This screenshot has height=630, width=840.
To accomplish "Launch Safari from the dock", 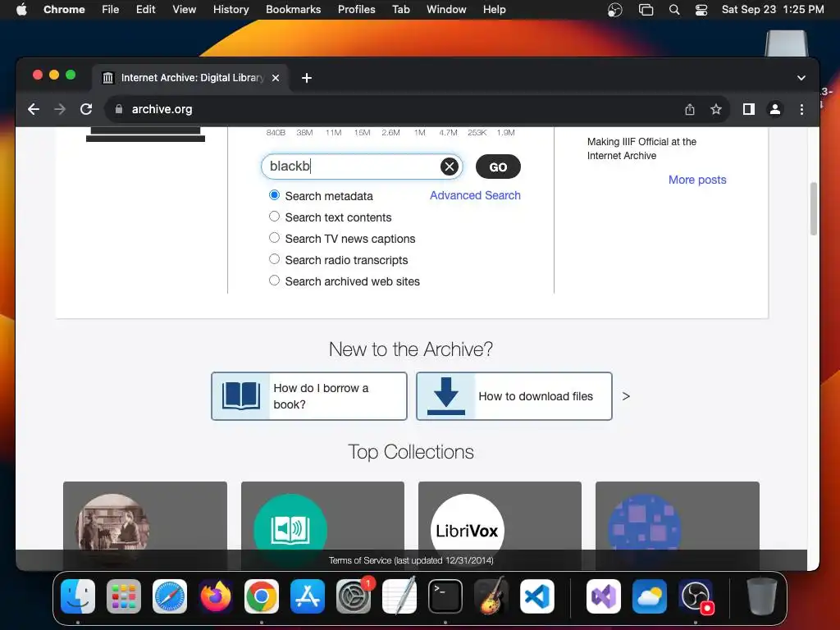I will 170,596.
